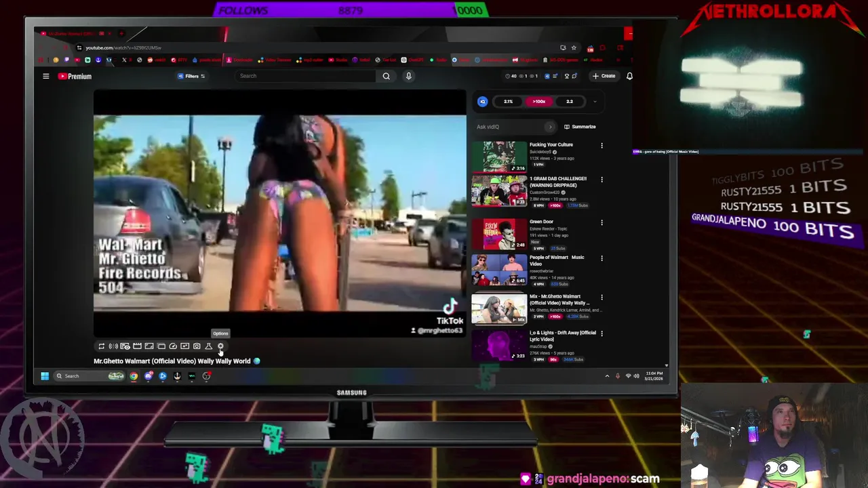Click the blue vidIQ round logo icon
Viewport: 868px width, 488px height.
[x=482, y=102]
